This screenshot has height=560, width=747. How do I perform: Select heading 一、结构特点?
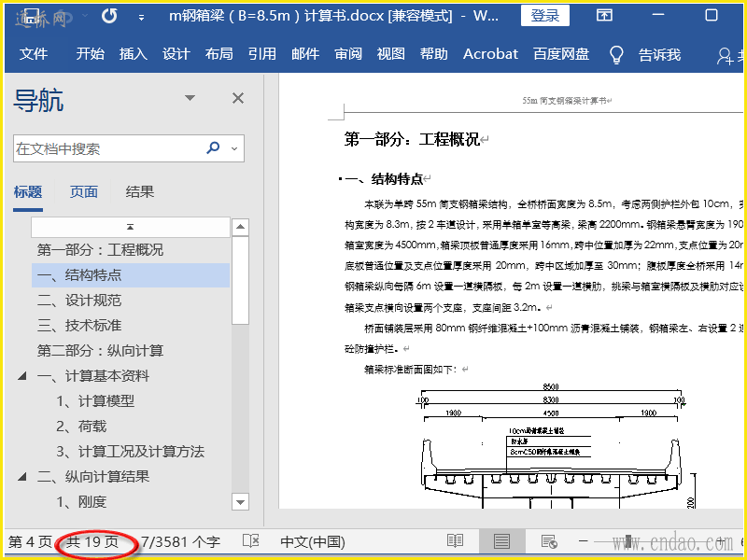pos(131,274)
